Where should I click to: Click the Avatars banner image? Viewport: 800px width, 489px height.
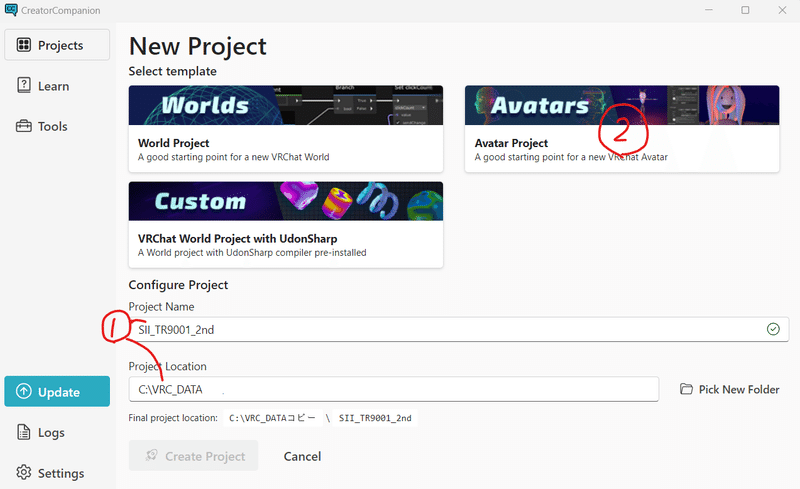coord(622,105)
